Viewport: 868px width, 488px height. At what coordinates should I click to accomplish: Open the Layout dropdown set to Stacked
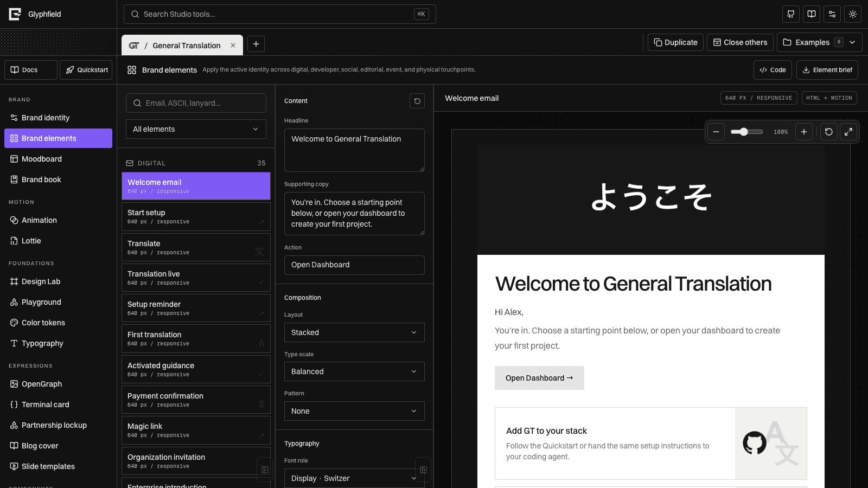(x=354, y=332)
